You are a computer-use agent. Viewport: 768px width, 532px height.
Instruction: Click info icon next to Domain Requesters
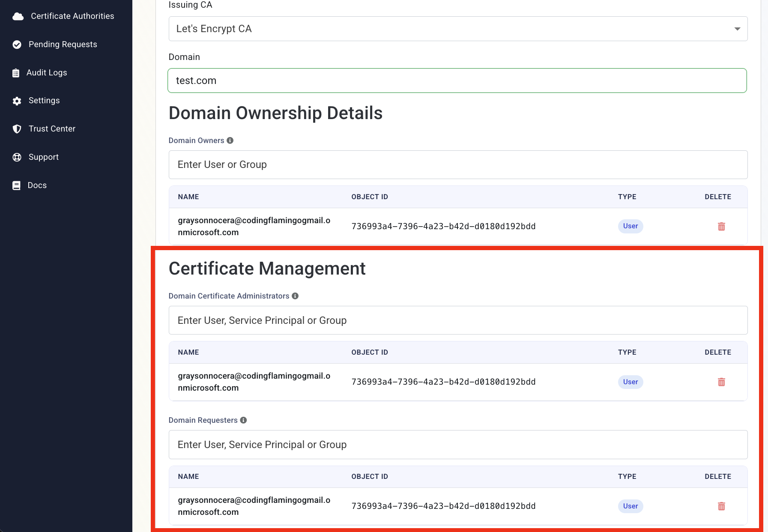pos(243,420)
